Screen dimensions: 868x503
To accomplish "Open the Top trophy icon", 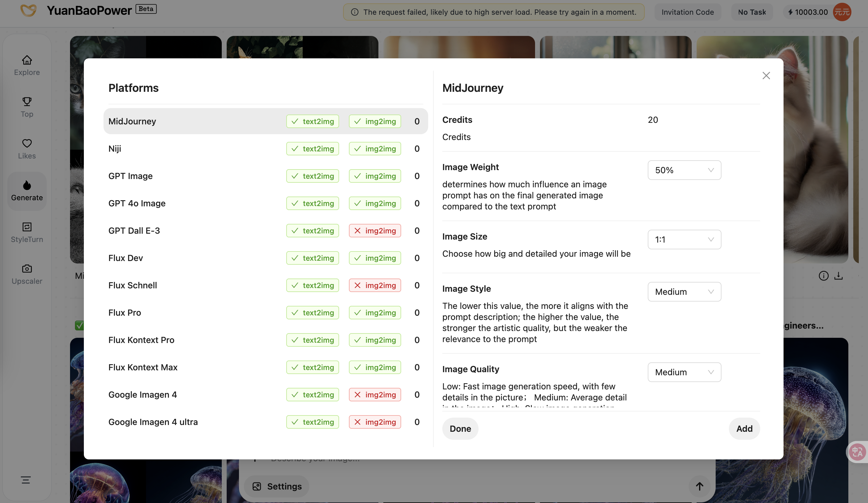I will [27, 102].
